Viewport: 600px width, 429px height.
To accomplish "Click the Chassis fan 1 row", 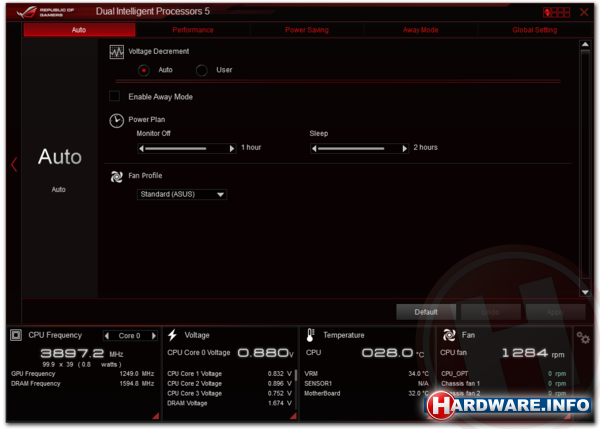I will [503, 383].
